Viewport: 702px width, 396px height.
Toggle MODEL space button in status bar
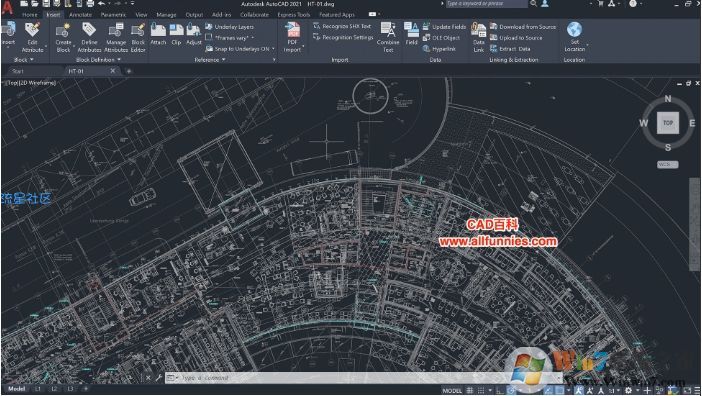click(452, 390)
